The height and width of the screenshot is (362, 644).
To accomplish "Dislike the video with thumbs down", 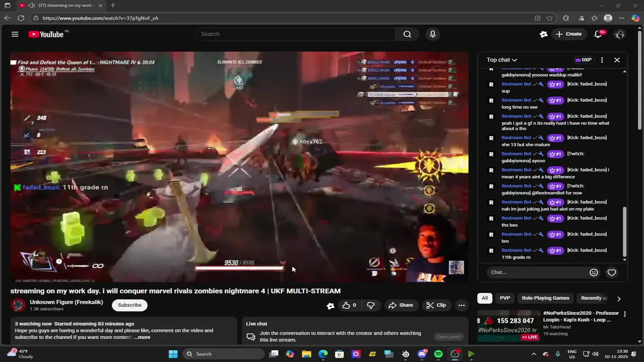I will (371, 305).
